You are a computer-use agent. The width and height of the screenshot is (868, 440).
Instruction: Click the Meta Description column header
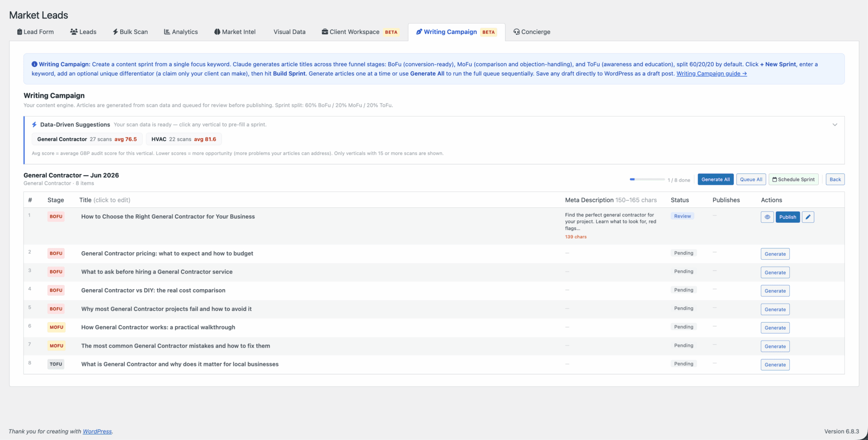pyautogui.click(x=611, y=200)
